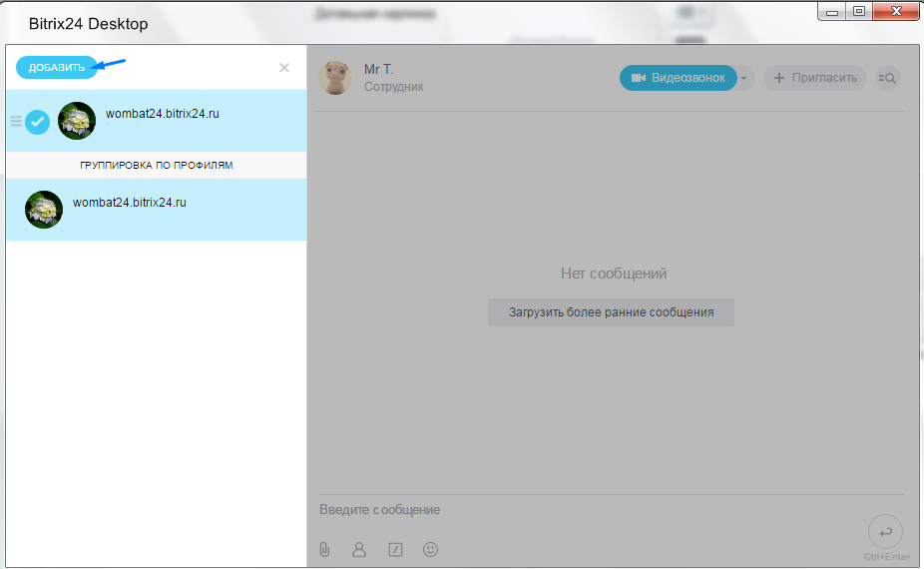Click the Mr T. name in the chat header

pyautogui.click(x=378, y=70)
